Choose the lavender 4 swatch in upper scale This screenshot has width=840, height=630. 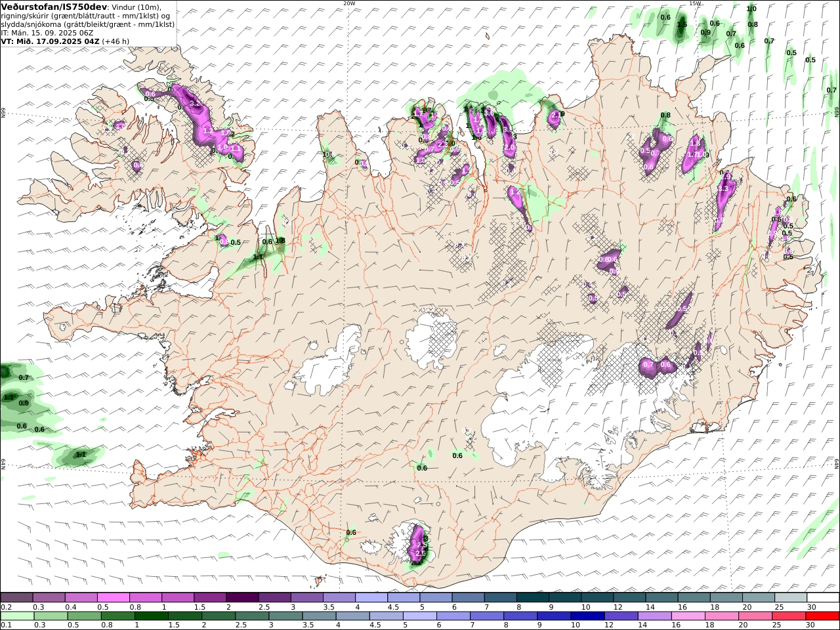[x=371, y=598]
